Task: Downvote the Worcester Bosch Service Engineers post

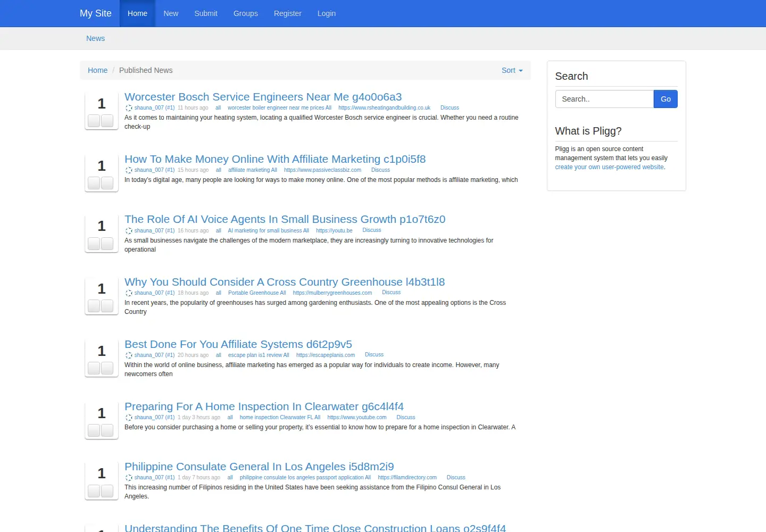Action: pyautogui.click(x=107, y=121)
